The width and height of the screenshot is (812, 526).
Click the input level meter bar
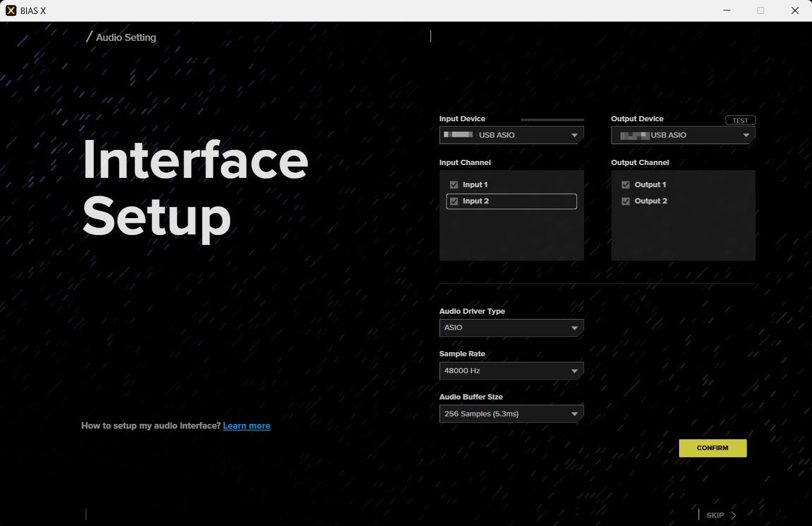552,120
